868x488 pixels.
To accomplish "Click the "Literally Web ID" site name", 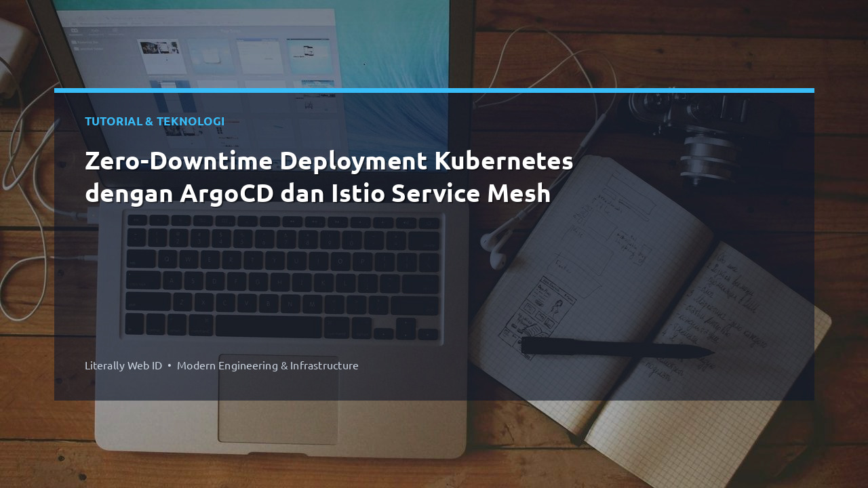I will click(x=123, y=365).
